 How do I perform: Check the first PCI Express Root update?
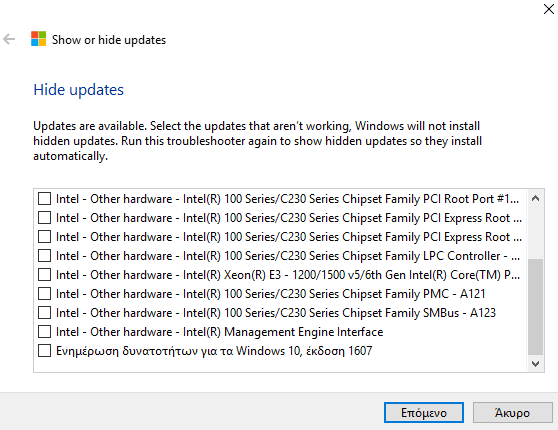[x=44, y=217]
